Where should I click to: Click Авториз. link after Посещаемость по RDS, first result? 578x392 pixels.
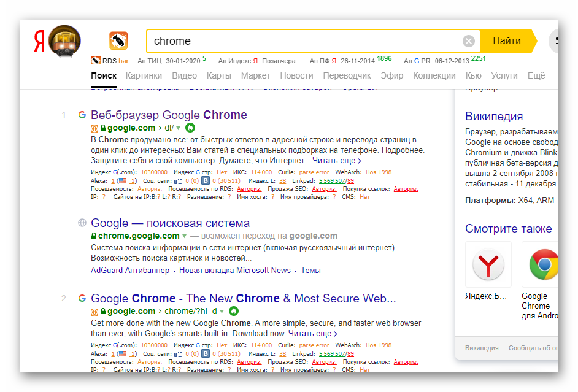coord(249,188)
